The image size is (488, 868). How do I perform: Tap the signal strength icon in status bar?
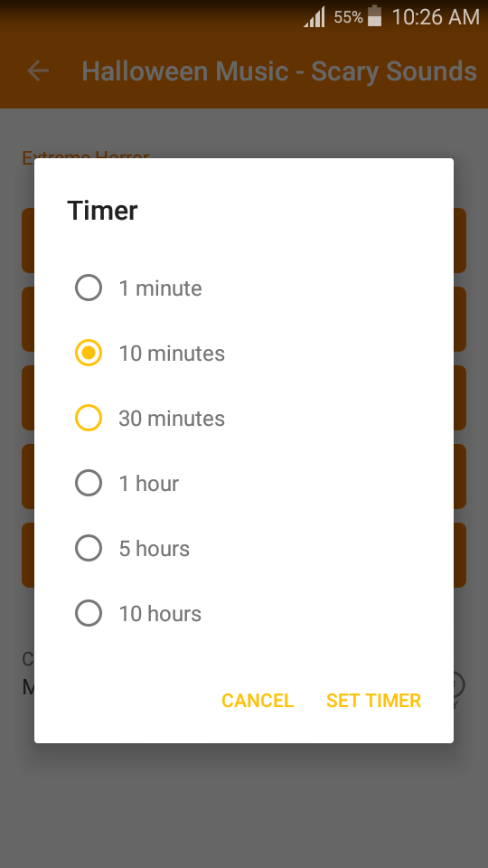click(x=314, y=17)
